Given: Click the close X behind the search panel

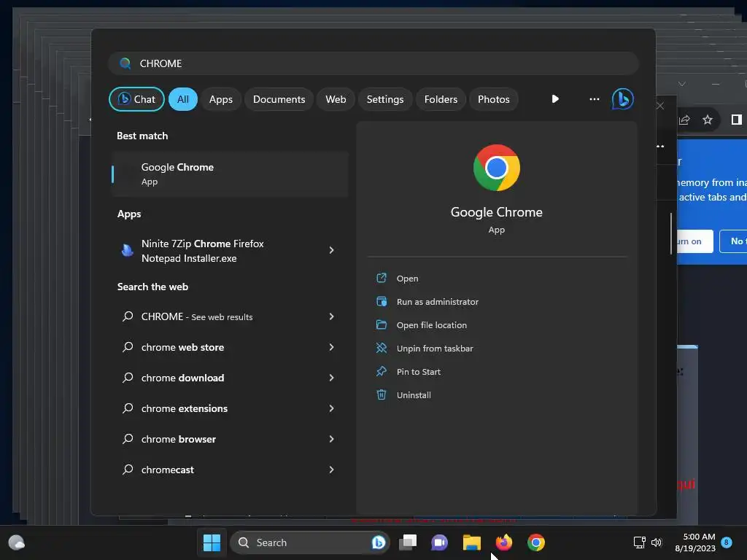Looking at the screenshot, I should pyautogui.click(x=659, y=106).
